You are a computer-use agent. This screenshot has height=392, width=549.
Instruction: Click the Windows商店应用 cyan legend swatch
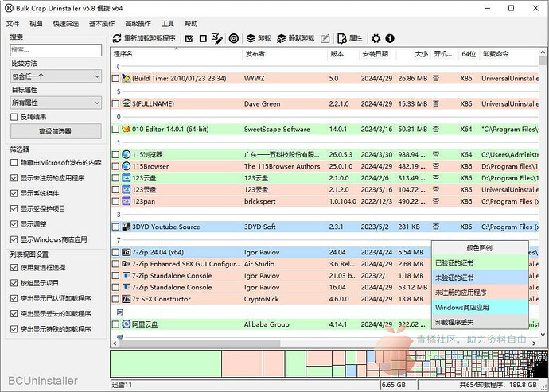480,307
